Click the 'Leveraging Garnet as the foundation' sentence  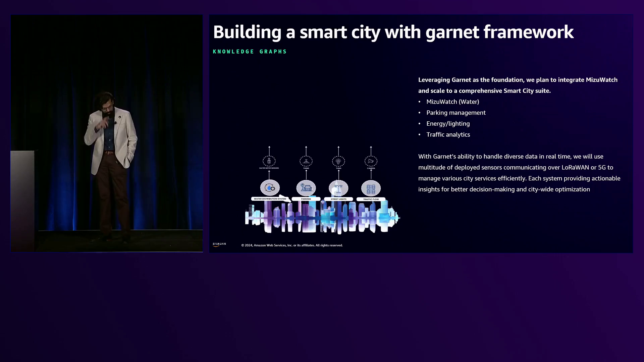coord(518,85)
